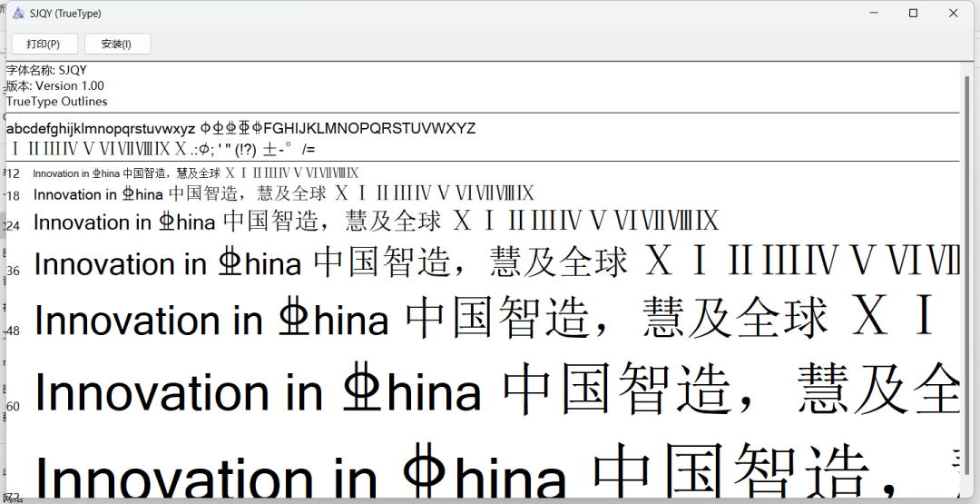This screenshot has height=504, width=980.
Task: Click the 12-point sample text line
Action: (195, 173)
